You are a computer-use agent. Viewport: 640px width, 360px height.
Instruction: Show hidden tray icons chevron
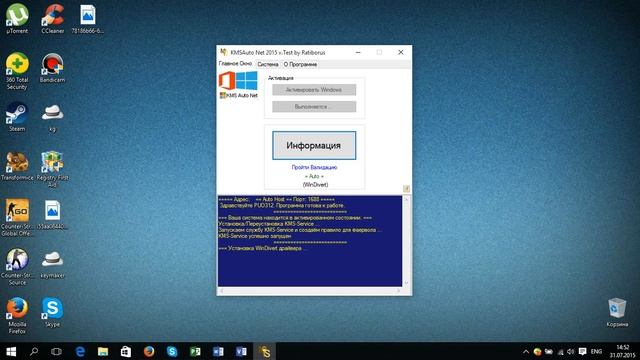(x=526, y=351)
